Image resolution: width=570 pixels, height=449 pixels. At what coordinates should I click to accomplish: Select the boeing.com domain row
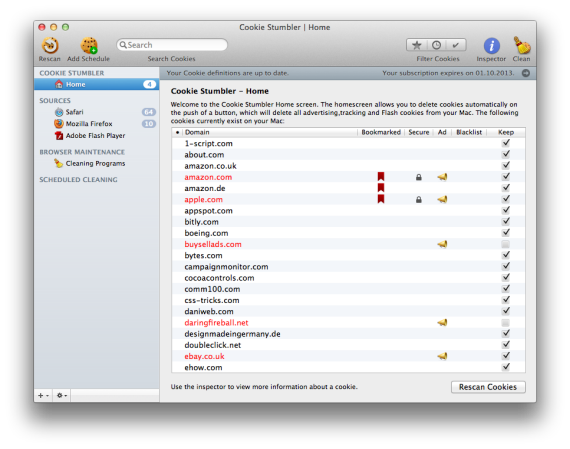tap(348, 233)
